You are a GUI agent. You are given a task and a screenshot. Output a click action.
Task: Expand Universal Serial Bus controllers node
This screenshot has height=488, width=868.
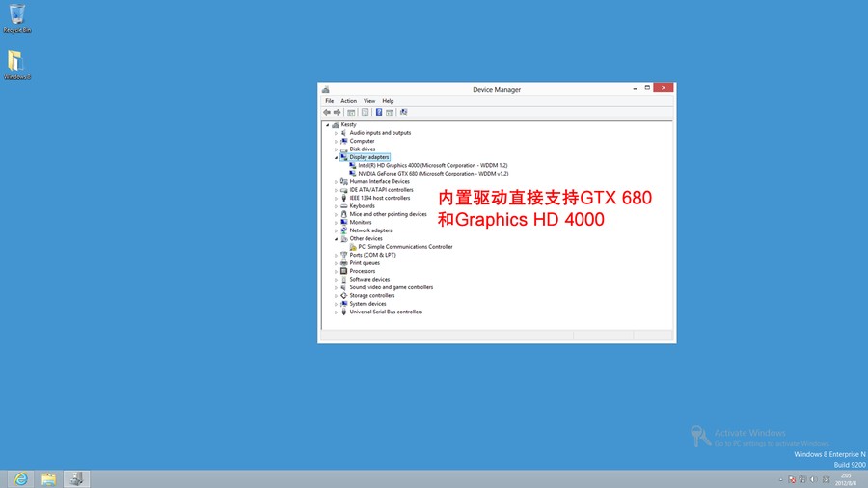(337, 312)
